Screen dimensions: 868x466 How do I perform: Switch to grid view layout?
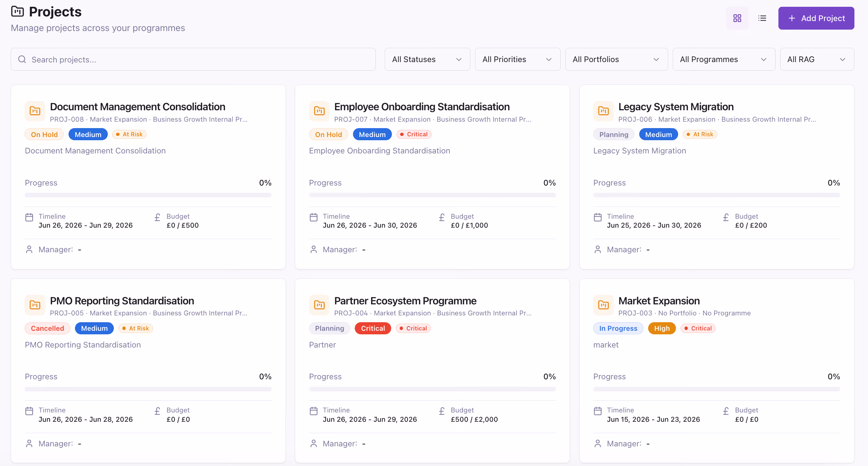point(737,18)
